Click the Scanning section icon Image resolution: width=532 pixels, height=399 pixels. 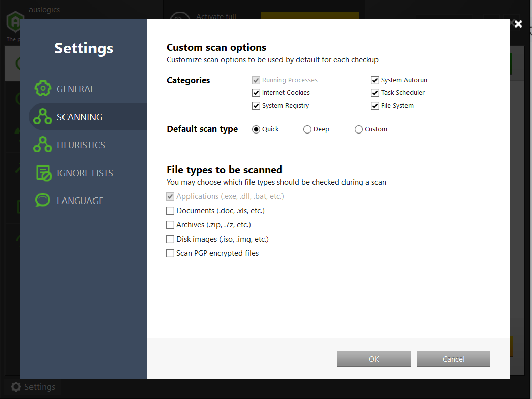click(x=43, y=116)
